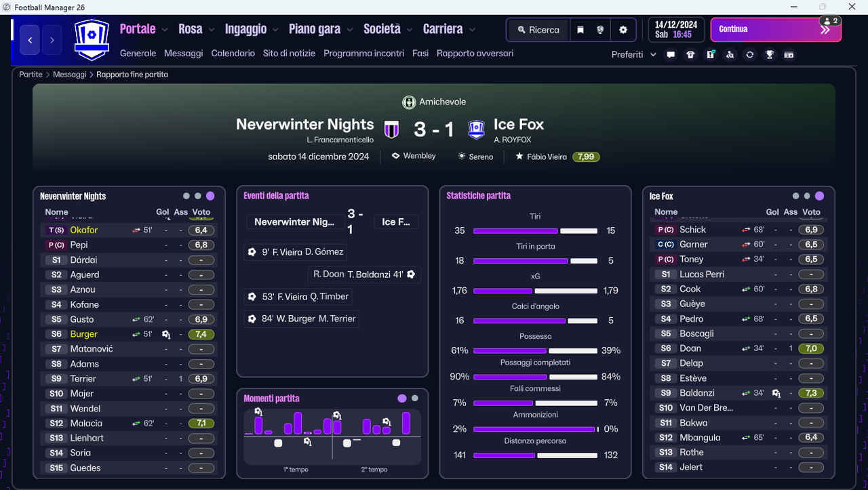The height and width of the screenshot is (490, 868).
Task: Click the managers online icon showing 2
Action: pyautogui.click(x=831, y=21)
